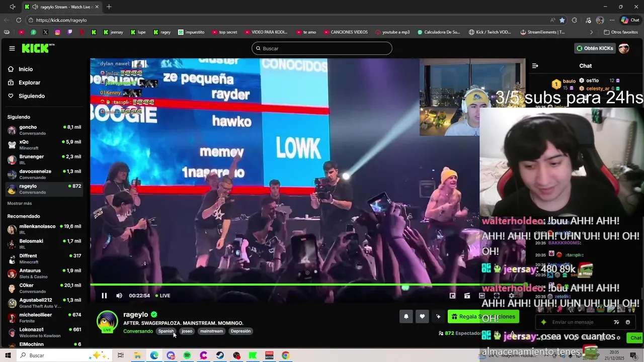This screenshot has width=644, height=362.
Task: Open Lokonazo1 recommended channel
Action: pyautogui.click(x=44, y=332)
